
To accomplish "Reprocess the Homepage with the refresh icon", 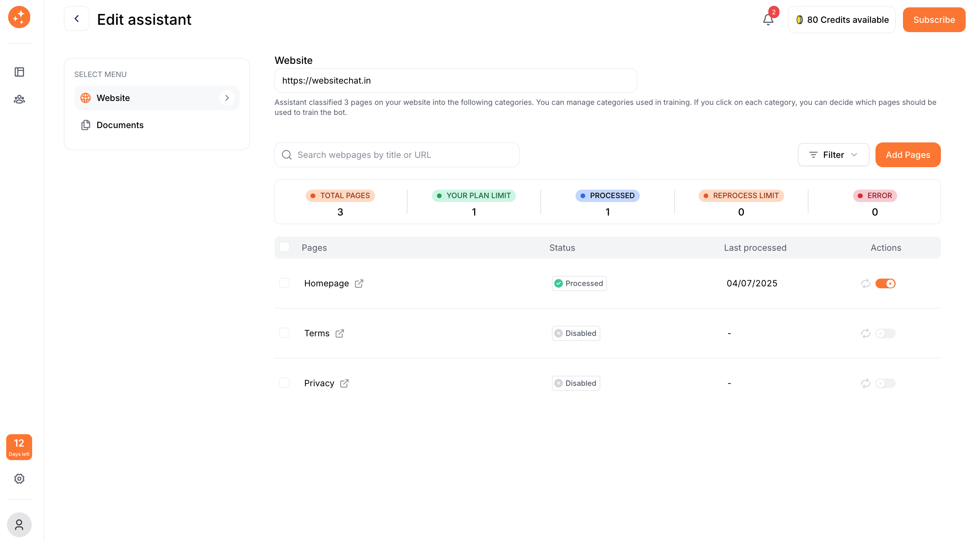I will pos(865,284).
